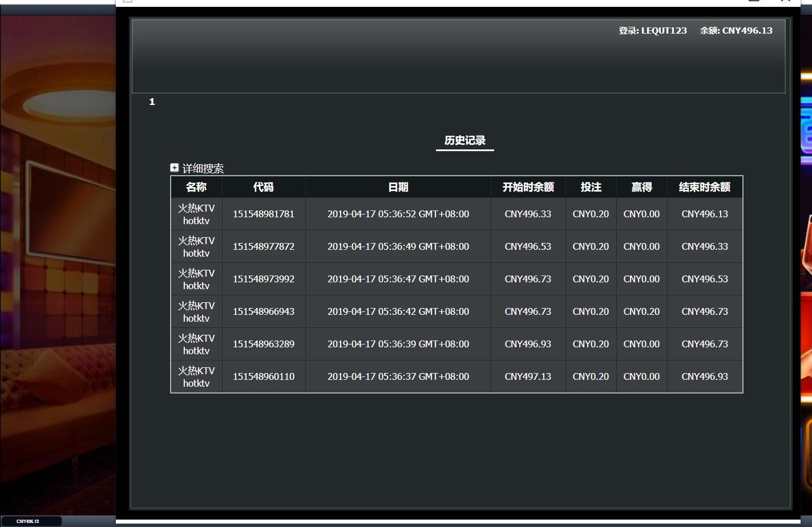Click the 余额: CNY496.13 balance in the header
Viewport: 812px width, 527px height.
(736, 31)
